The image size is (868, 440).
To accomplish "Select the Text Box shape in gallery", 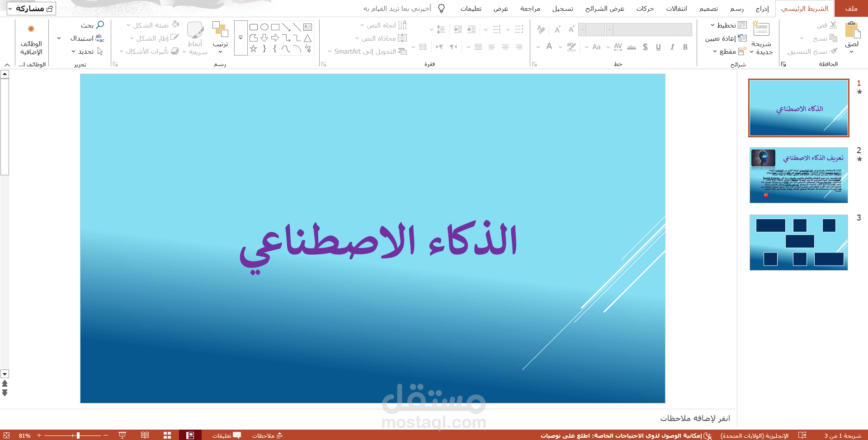I will (308, 27).
